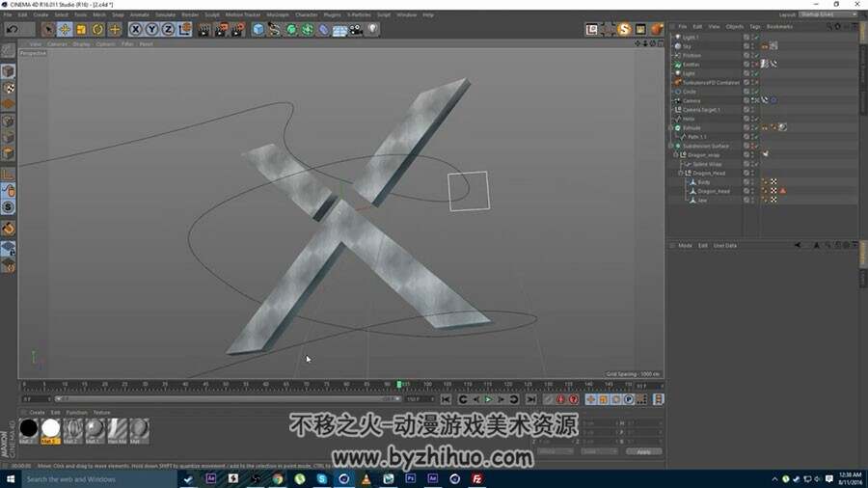This screenshot has width=868, height=488.
Task: Open the Array modeling objects icon
Action: (x=308, y=29)
